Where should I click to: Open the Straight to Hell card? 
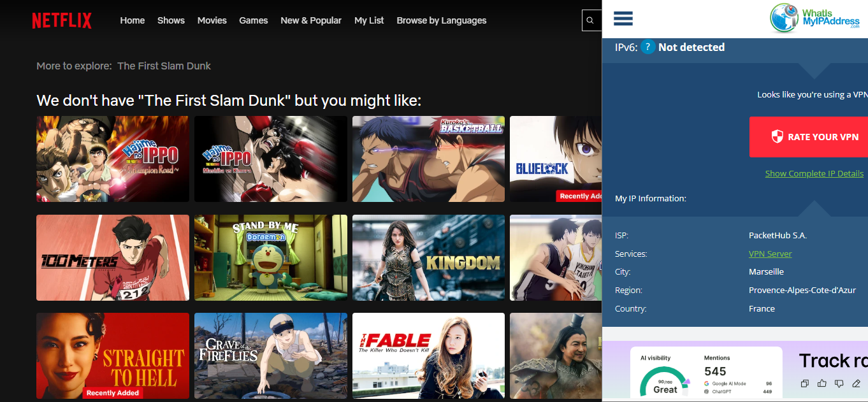coord(113,355)
